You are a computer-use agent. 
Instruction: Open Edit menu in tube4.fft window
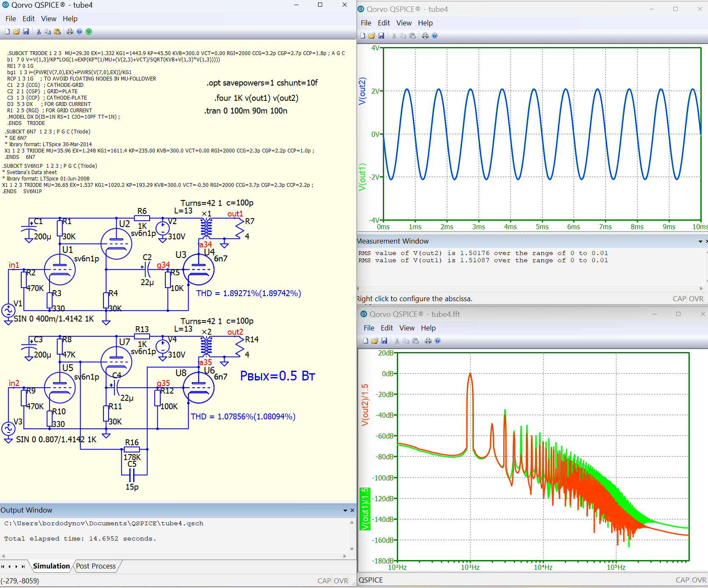coord(386,328)
